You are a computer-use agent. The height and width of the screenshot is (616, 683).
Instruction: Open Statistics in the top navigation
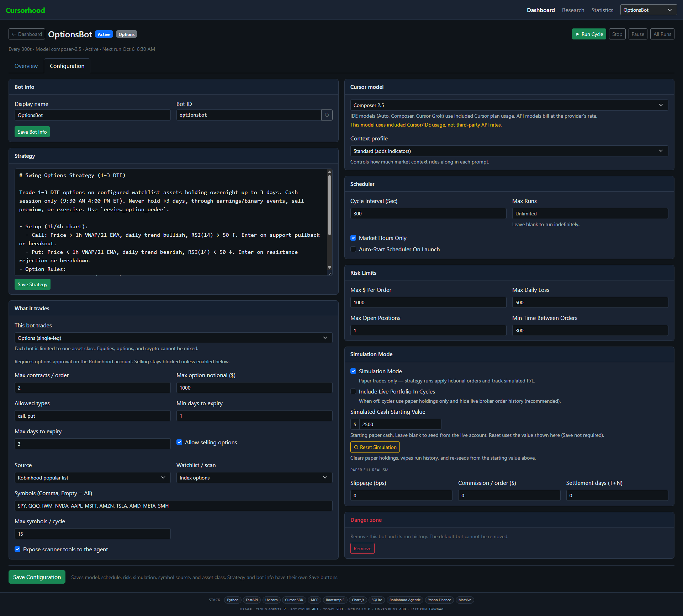click(602, 10)
